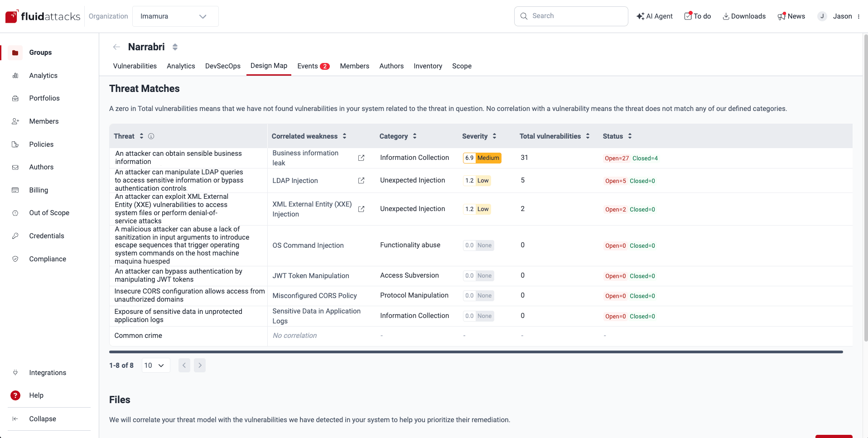Open the Groups section in the sidebar
The width and height of the screenshot is (868, 438).
(x=40, y=52)
